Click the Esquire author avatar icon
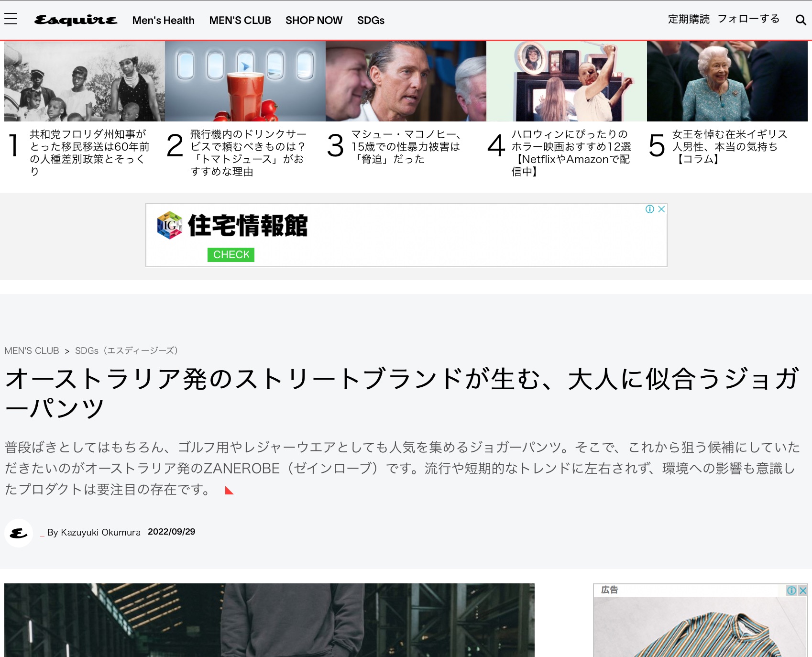The image size is (812, 657). (18, 532)
